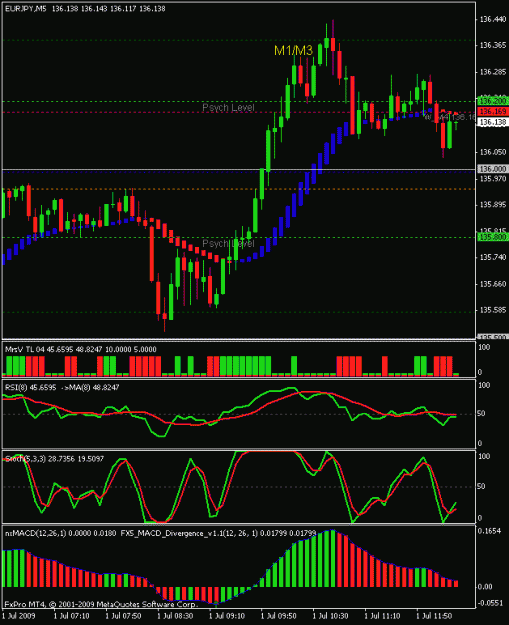
Task: Click the 1 Jul 09:50 time label
Action: pos(279,616)
